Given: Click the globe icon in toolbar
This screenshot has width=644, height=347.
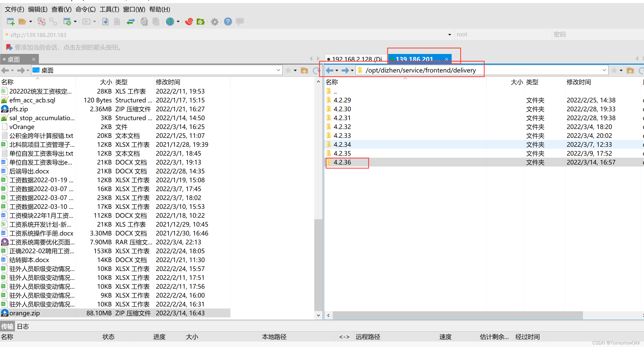Looking at the screenshot, I should pos(170,22).
